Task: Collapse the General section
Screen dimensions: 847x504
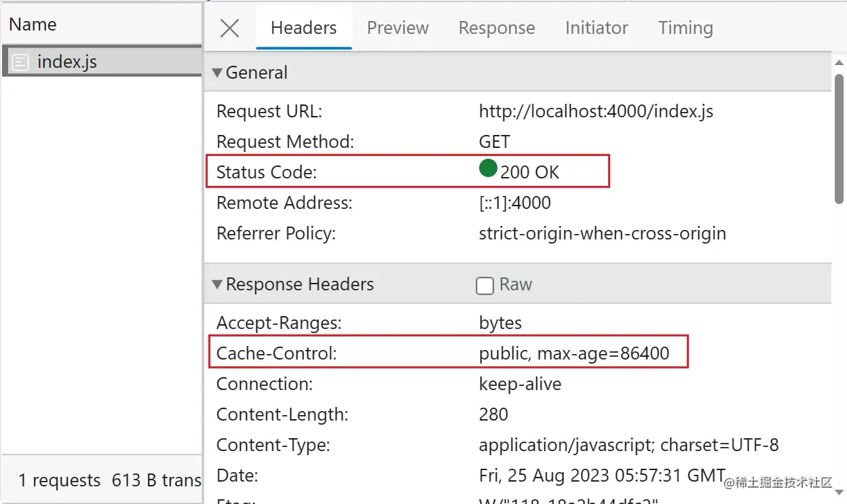Action: pyautogui.click(x=217, y=73)
